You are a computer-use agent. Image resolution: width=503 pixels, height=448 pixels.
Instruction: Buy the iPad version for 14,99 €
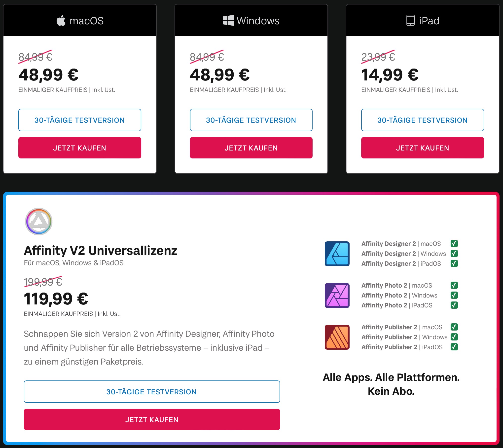[422, 148]
